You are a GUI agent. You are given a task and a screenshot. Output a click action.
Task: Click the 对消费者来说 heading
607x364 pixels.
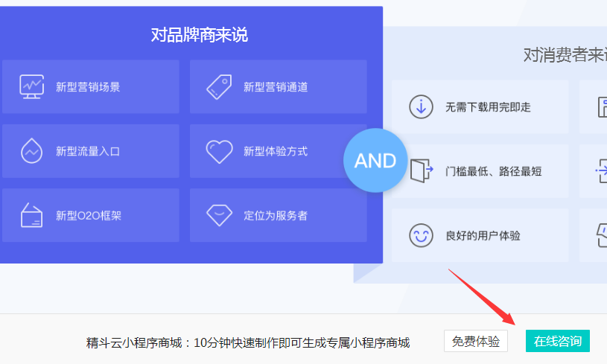point(565,55)
